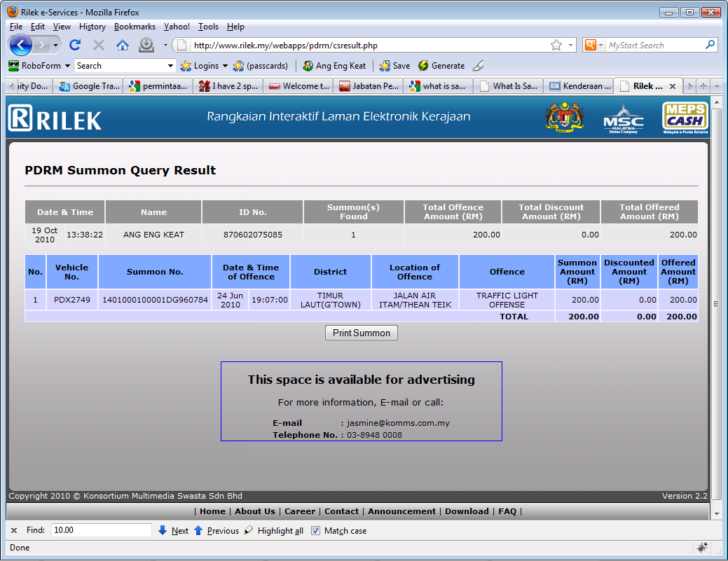Switch to the Kenderaan tab

click(x=579, y=86)
